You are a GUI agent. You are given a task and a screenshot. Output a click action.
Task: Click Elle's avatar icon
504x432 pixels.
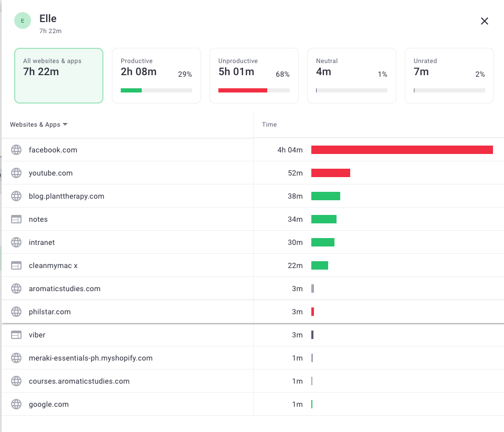pos(22,21)
